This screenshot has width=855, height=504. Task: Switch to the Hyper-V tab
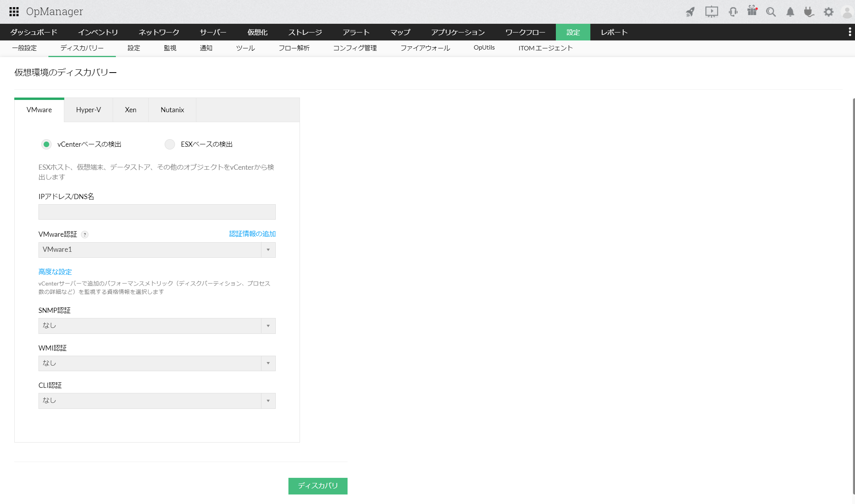tap(88, 110)
